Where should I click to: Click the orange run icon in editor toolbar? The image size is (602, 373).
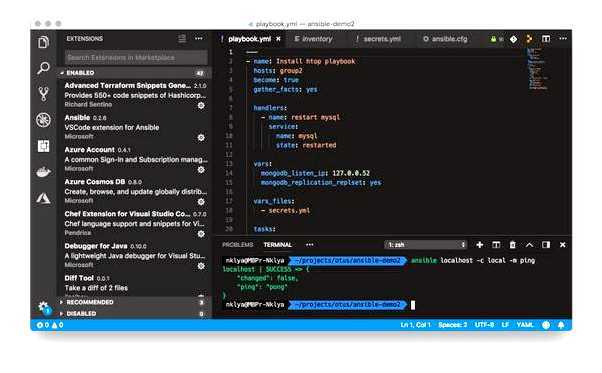pyautogui.click(x=529, y=39)
